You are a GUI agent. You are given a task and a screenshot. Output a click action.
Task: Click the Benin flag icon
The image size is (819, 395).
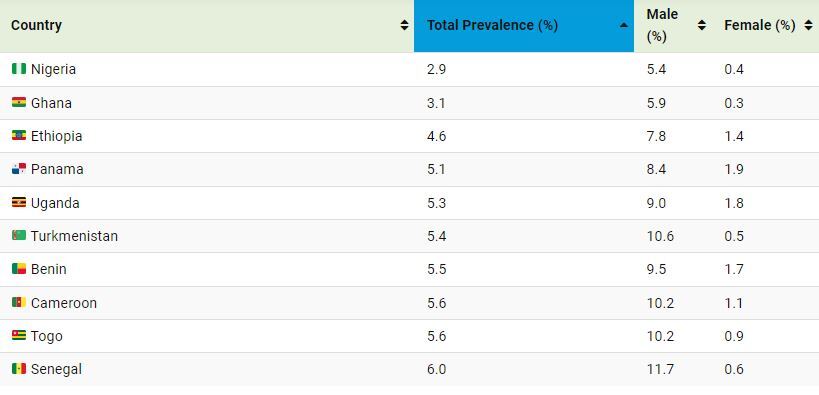pyautogui.click(x=19, y=269)
